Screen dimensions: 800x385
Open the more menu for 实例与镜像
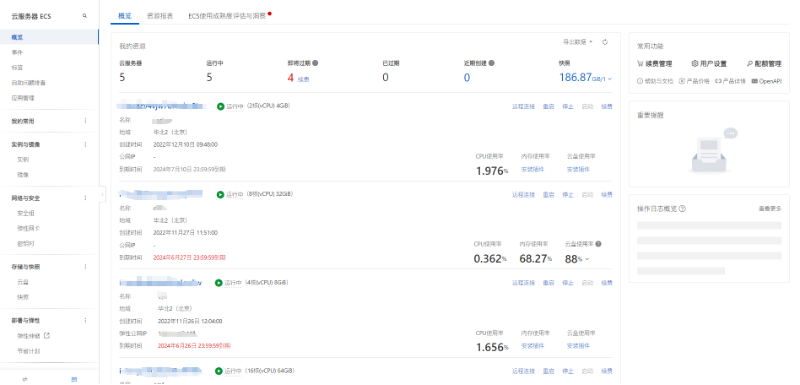(x=85, y=144)
